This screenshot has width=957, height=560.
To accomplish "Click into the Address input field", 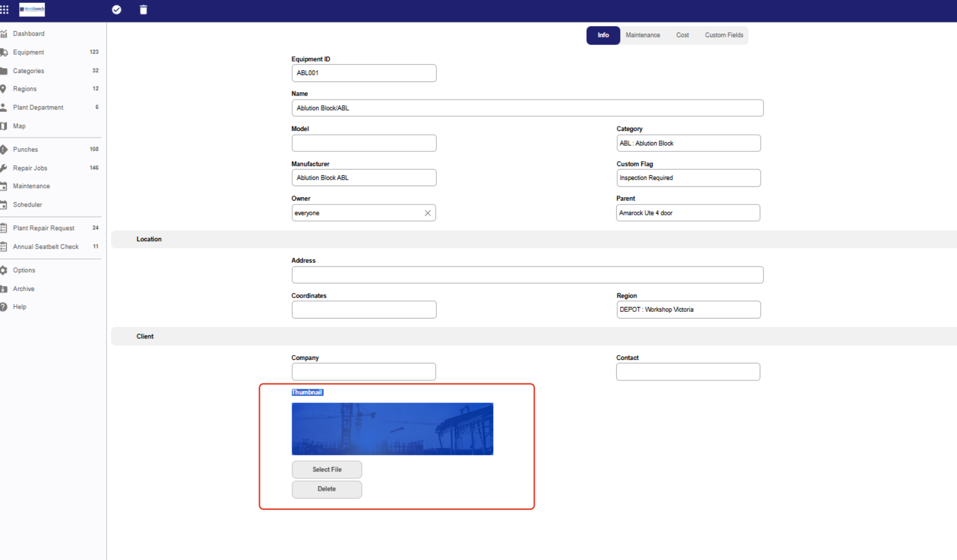I will tap(527, 275).
